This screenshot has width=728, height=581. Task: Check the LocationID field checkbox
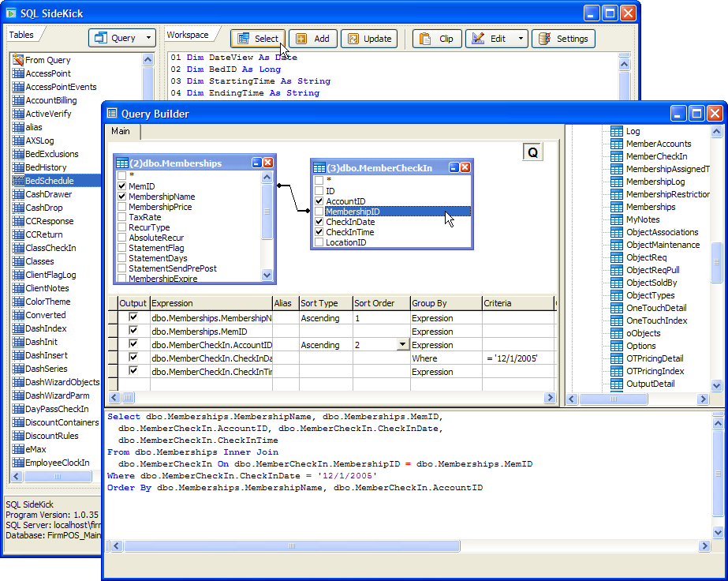(x=319, y=242)
